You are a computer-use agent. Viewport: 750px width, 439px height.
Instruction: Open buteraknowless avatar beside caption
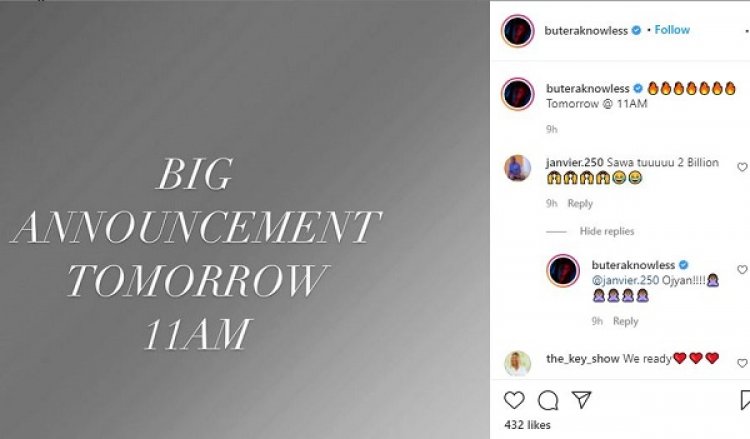(x=518, y=94)
